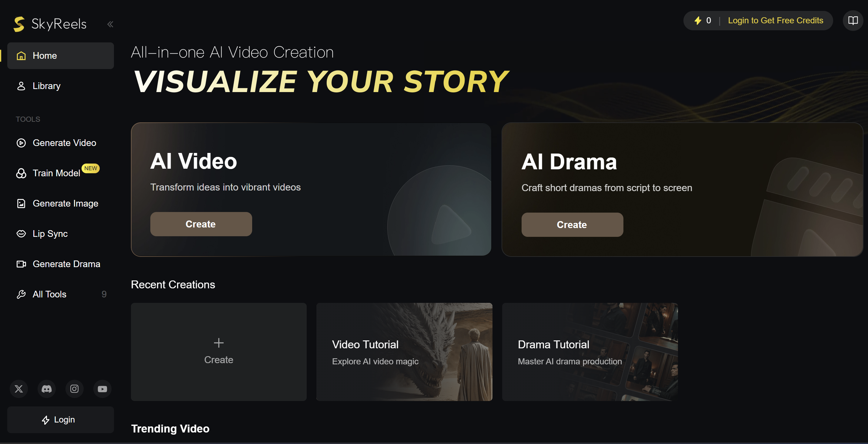Open the guide book icon at top right
Viewport: 868px width, 444px height.
853,21
